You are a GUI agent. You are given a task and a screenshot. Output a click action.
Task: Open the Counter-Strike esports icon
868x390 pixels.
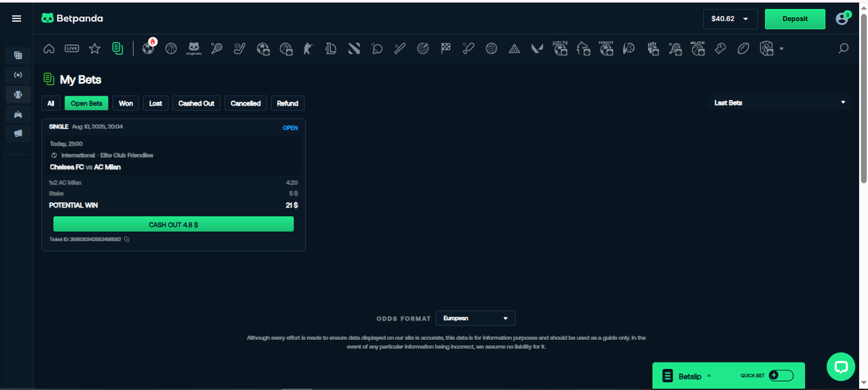pos(309,49)
